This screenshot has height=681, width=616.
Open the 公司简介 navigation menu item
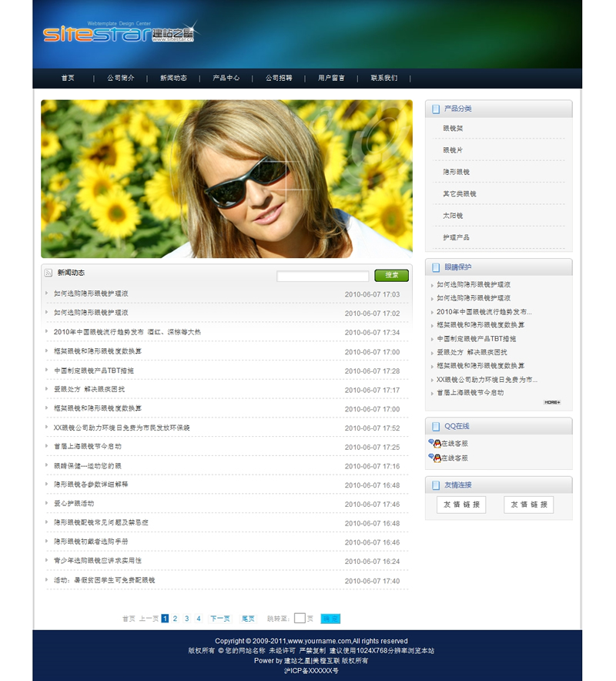click(120, 79)
